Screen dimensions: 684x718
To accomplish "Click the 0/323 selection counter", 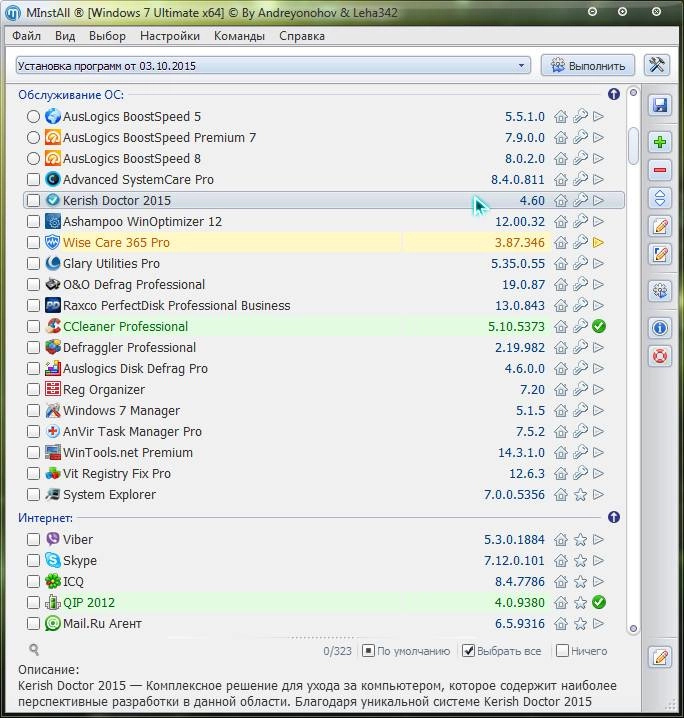I will 337,651.
